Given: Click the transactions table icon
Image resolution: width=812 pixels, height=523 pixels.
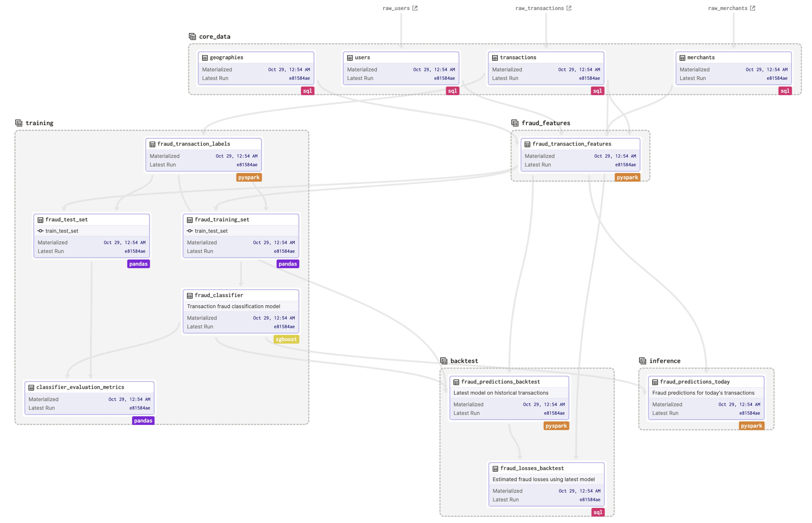Looking at the screenshot, I should pos(495,58).
